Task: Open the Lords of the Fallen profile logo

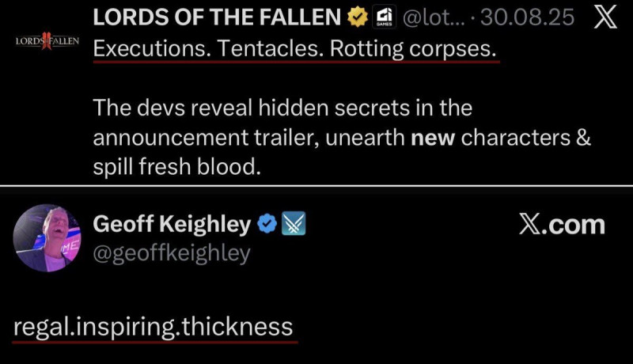Action: 47,42
